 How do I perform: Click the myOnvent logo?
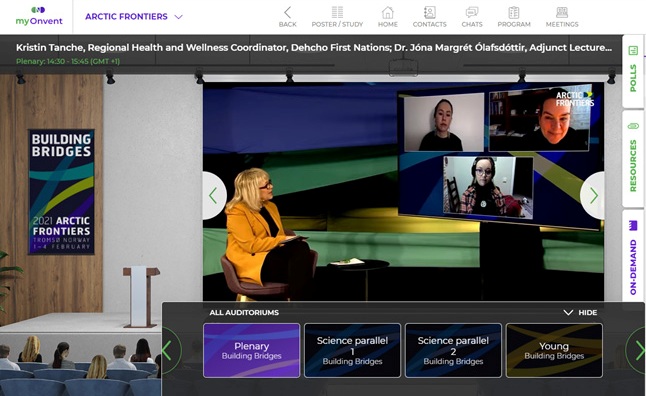(39, 16)
